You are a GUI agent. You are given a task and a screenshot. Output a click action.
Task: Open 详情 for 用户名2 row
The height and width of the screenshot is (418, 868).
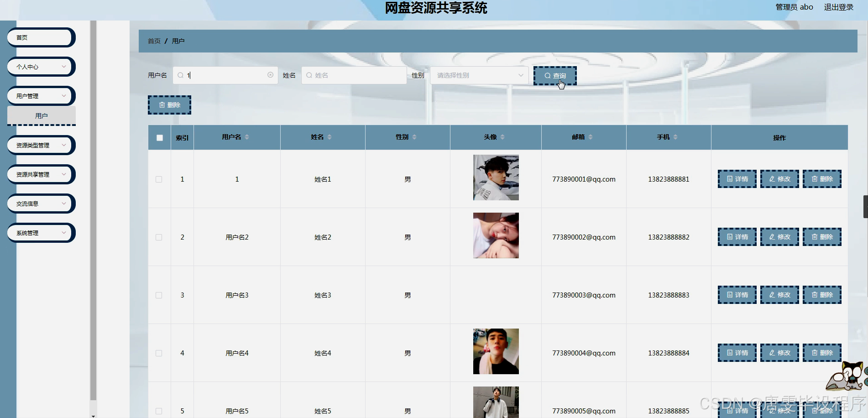(737, 237)
